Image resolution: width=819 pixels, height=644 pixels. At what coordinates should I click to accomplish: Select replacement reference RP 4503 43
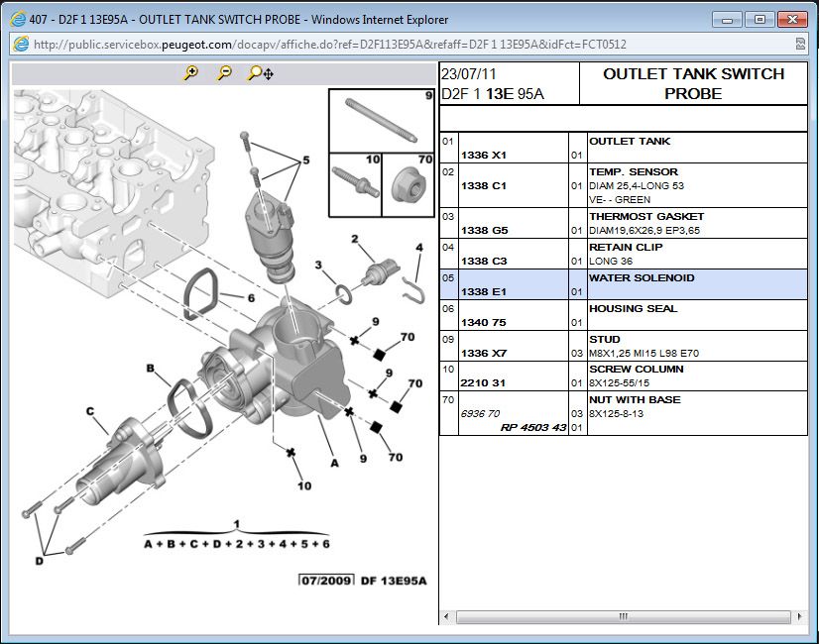tap(533, 427)
